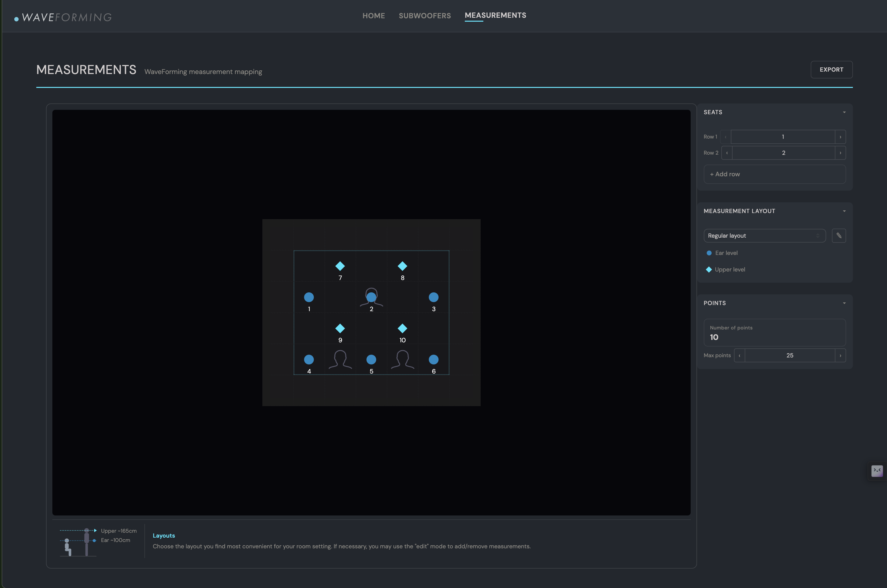
Task: Increase Row 1 seat count
Action: click(x=840, y=137)
